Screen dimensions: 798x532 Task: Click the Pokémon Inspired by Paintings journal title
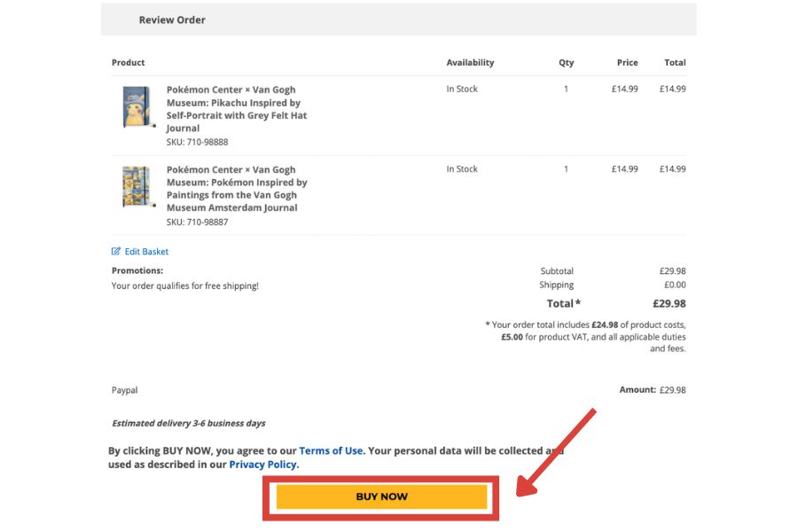pos(236,188)
